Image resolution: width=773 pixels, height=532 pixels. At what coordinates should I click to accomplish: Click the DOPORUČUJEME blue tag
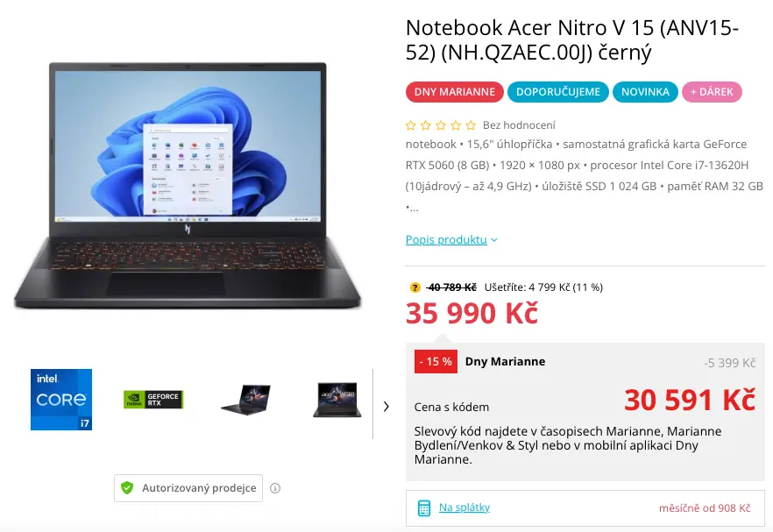558,92
